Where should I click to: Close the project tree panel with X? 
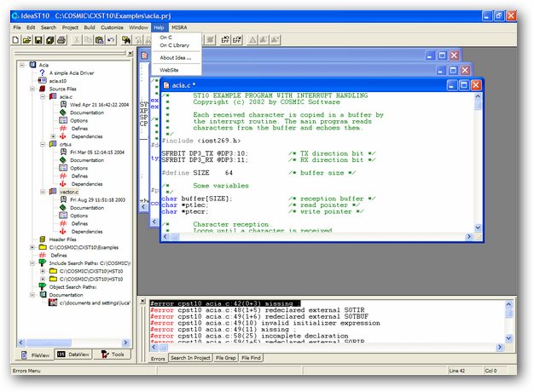coord(131,53)
